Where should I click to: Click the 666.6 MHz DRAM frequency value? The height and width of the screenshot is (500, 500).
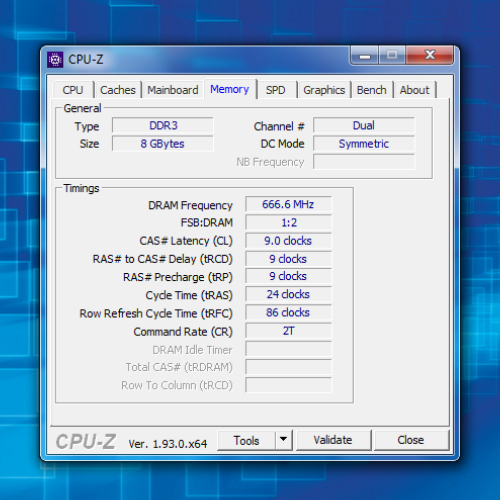pos(288,204)
